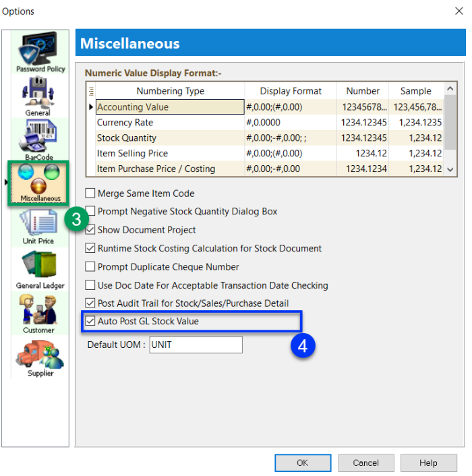Click the Cancel button

click(366, 463)
